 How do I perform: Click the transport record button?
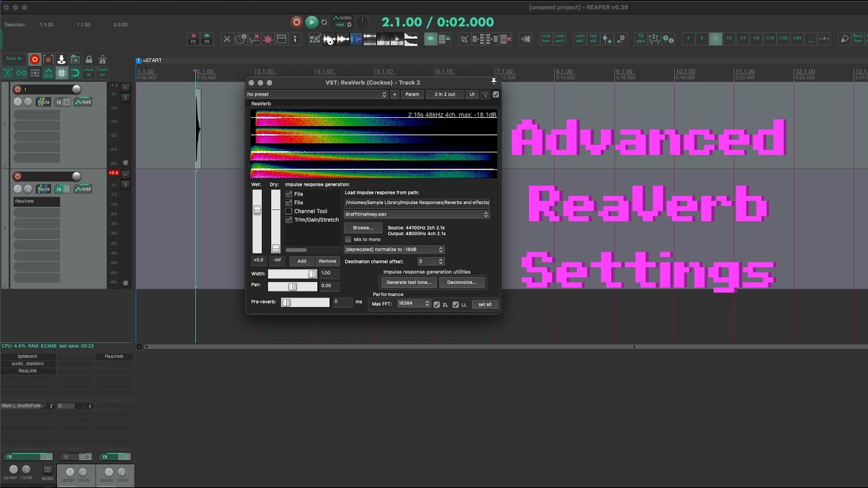point(296,22)
